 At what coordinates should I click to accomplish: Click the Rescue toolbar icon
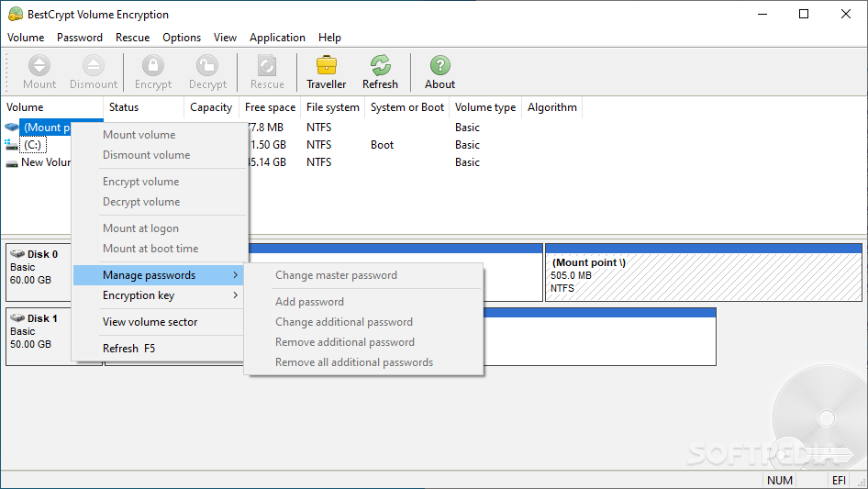pos(267,66)
